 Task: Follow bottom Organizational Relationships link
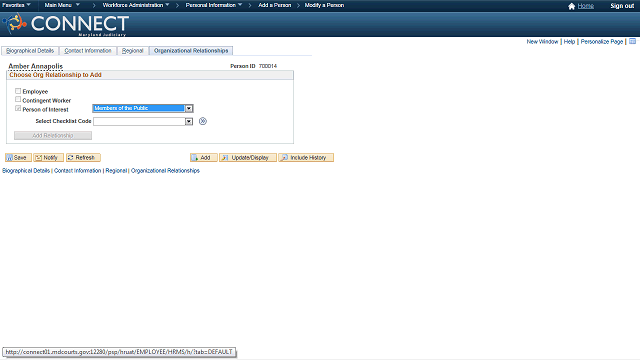pyautogui.click(x=165, y=171)
